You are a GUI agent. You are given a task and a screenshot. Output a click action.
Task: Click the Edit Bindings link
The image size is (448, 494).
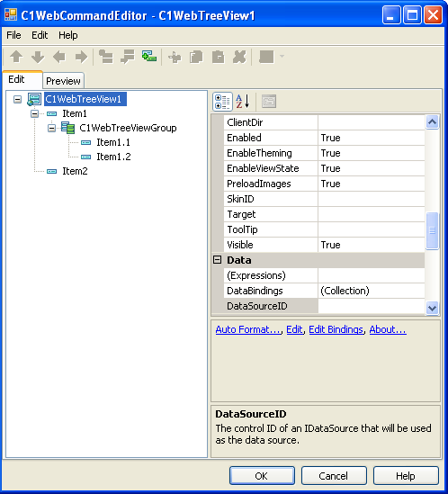coord(336,329)
